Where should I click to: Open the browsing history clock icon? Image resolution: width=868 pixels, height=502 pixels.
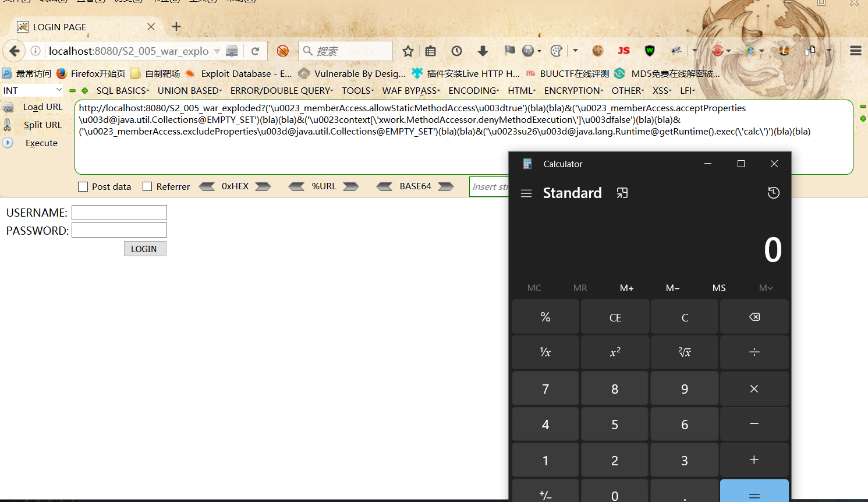tap(456, 51)
